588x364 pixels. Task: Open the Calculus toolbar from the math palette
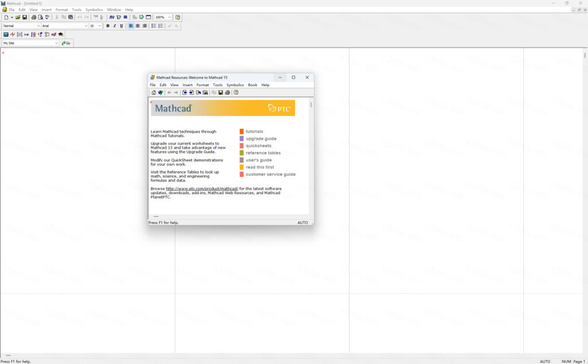point(33,34)
